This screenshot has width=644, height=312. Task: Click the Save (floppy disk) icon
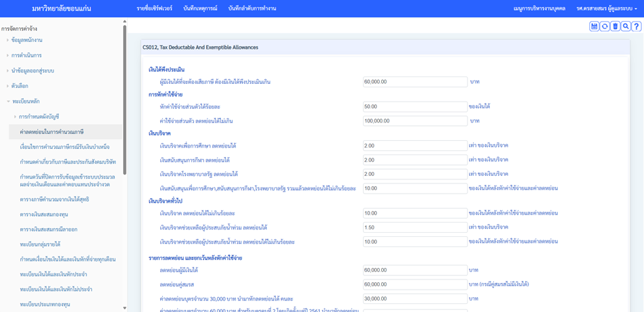[594, 26]
